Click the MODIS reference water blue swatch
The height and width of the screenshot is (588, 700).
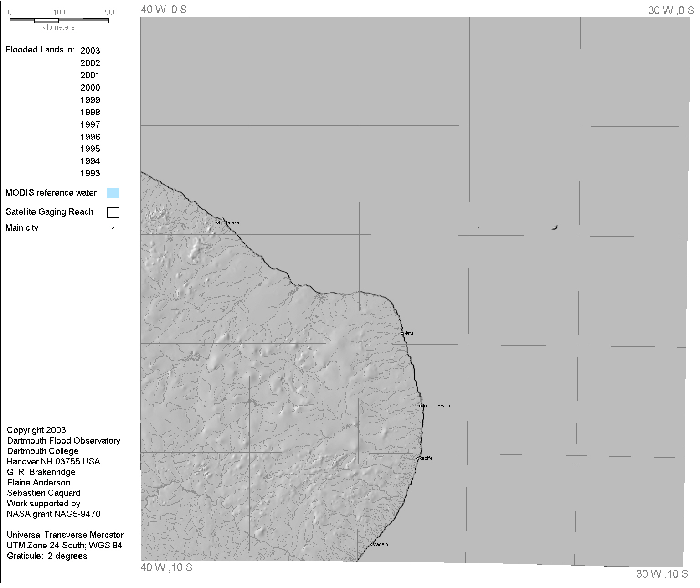(x=113, y=193)
